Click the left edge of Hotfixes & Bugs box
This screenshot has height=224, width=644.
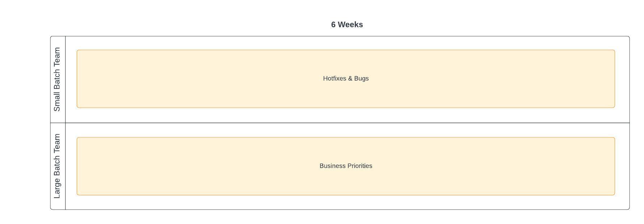(77, 79)
